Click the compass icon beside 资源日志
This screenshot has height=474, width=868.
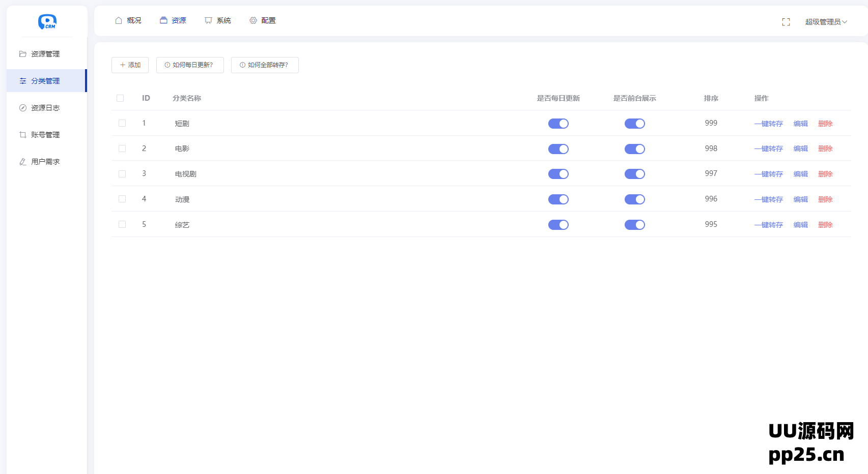point(23,108)
